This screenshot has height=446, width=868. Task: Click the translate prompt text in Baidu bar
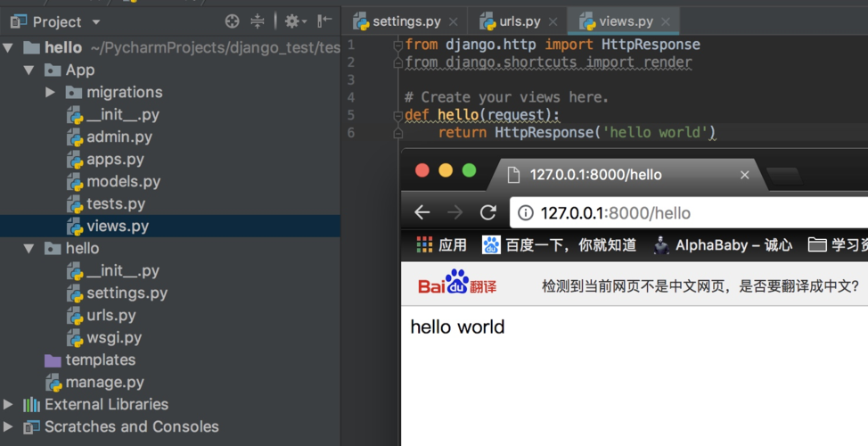coord(700,285)
